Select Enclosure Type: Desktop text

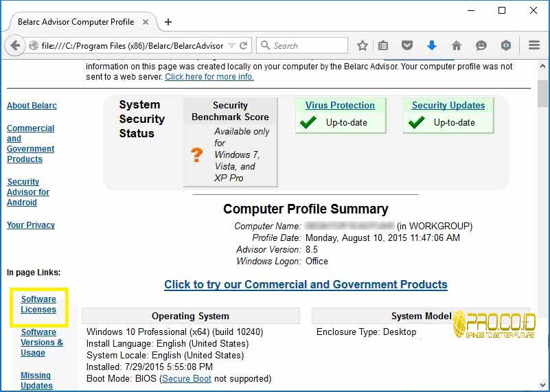366,332
